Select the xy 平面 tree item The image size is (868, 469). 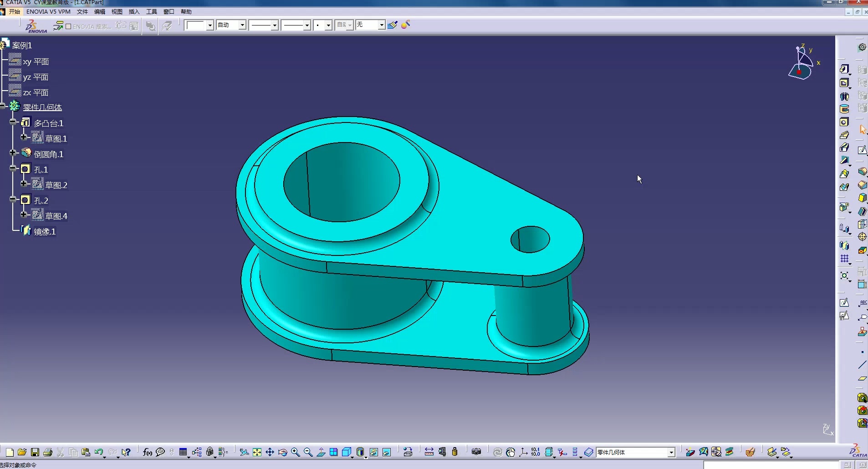point(36,62)
